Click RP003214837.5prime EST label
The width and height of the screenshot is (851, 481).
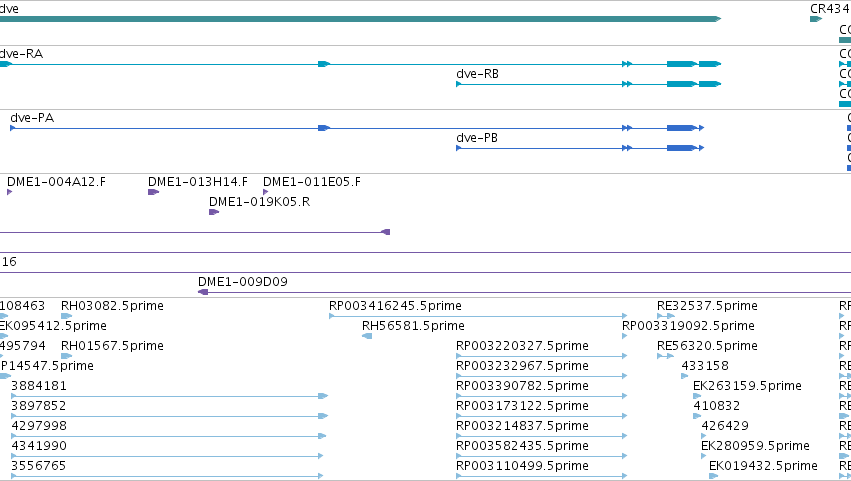522,426
